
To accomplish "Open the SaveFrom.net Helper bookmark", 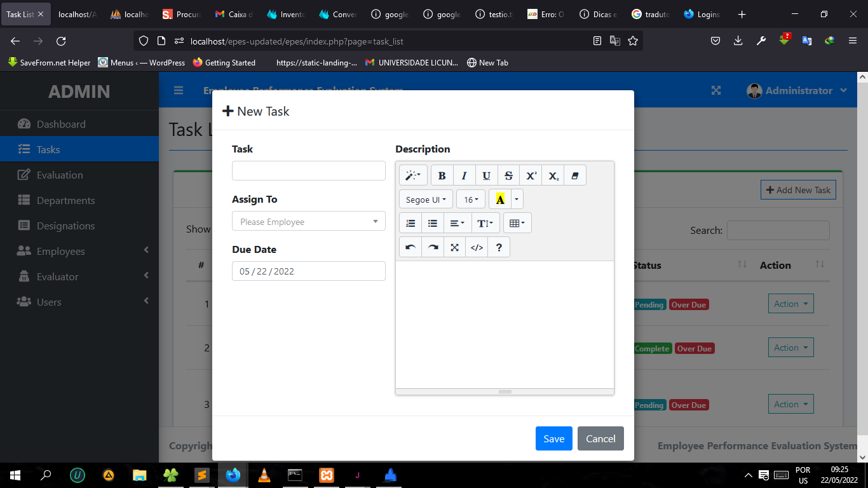I will pos(49,62).
